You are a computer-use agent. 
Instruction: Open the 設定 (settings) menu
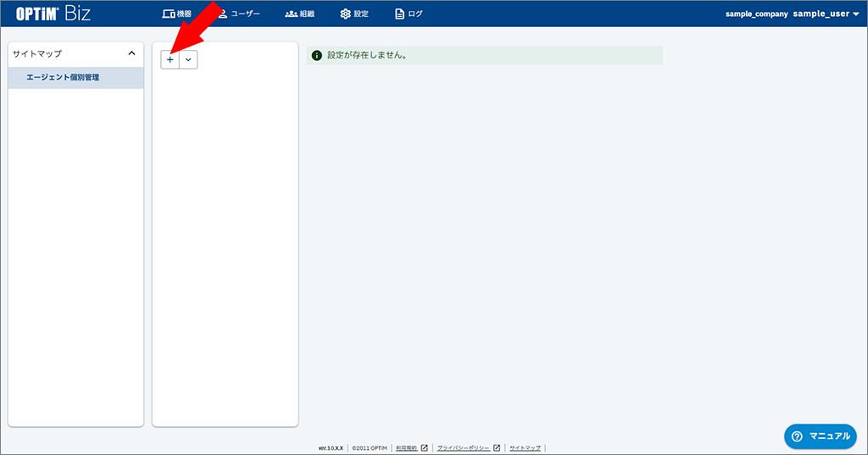(353, 14)
